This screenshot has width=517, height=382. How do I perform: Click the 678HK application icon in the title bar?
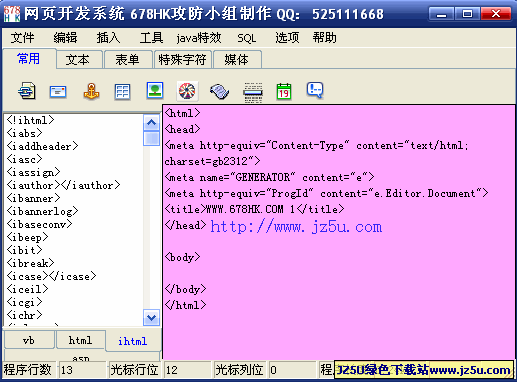(12, 14)
